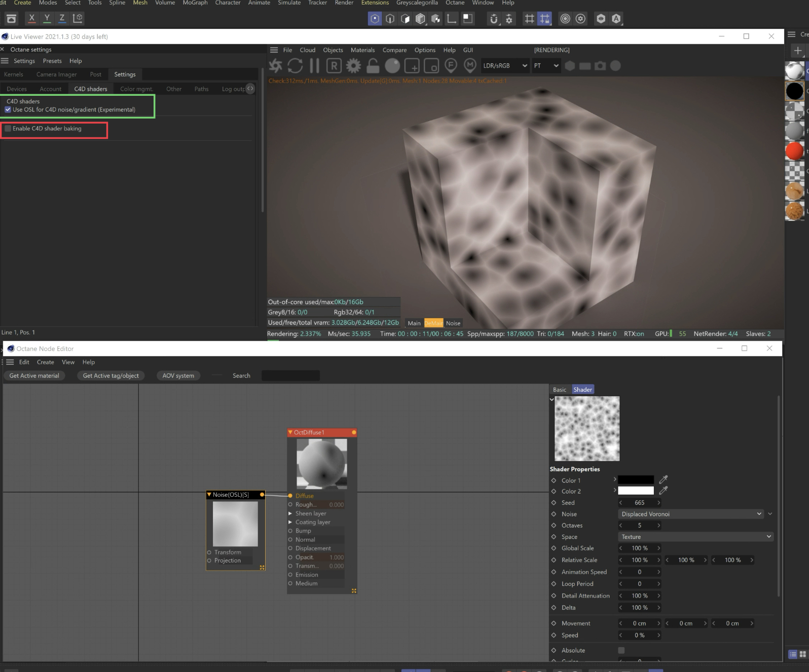Select the X axis lock icon

tap(32, 19)
